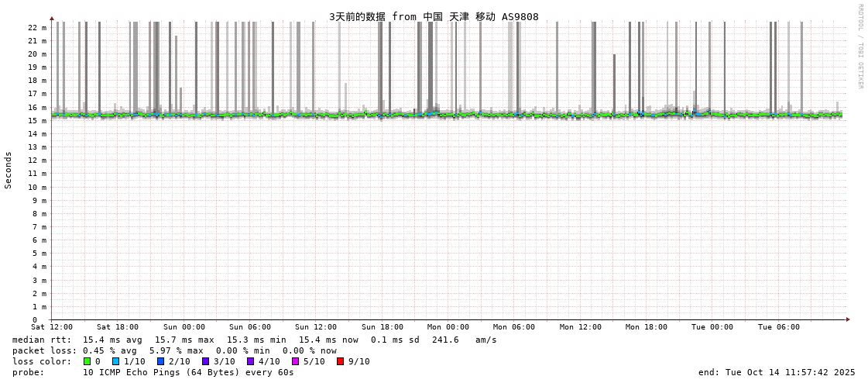The height and width of the screenshot is (383, 868).
Task: Click the swatch labeled 3/10
Action: tap(205, 361)
